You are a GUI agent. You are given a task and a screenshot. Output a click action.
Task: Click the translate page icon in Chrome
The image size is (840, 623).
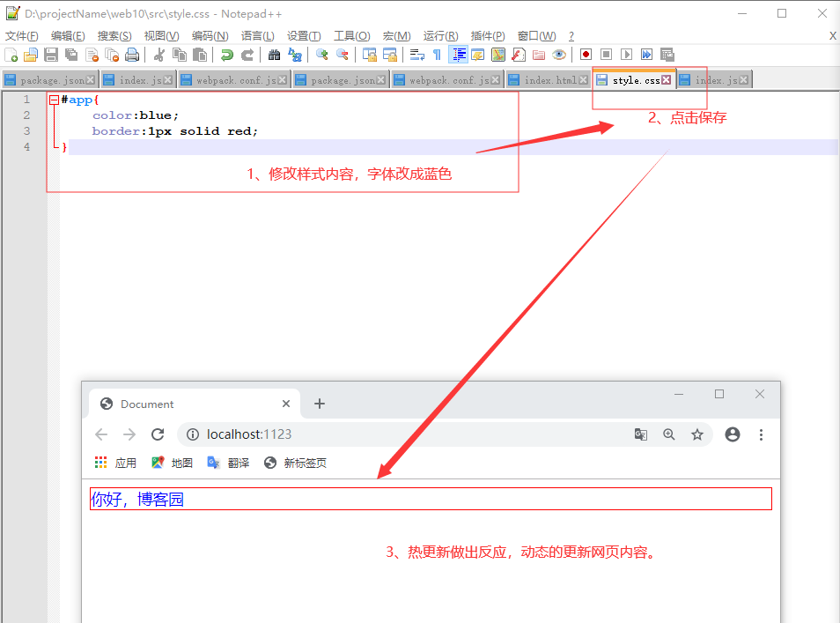pos(641,434)
